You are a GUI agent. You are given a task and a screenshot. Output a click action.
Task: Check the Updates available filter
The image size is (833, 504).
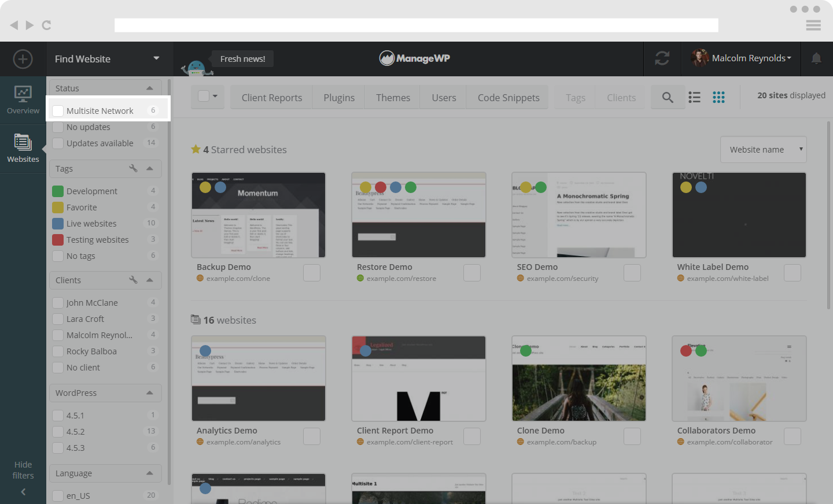58,143
